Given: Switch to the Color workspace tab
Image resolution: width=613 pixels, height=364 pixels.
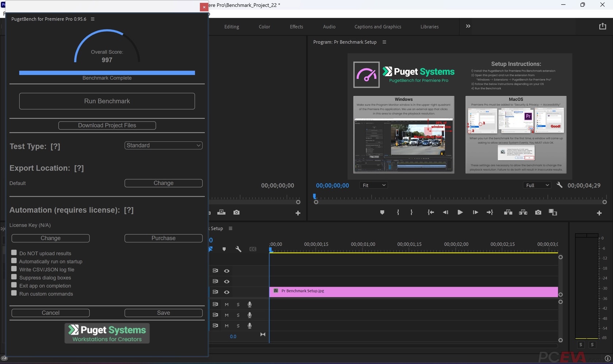Looking at the screenshot, I should click(264, 27).
